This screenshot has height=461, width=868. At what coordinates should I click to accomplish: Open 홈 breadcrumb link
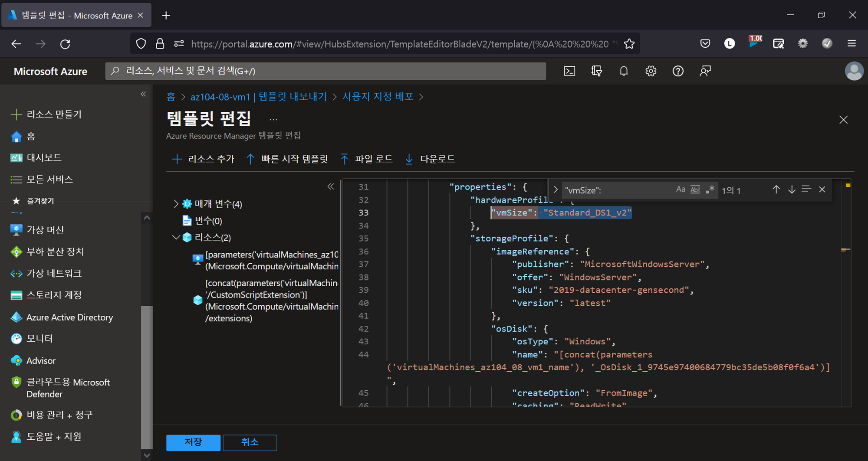click(171, 97)
